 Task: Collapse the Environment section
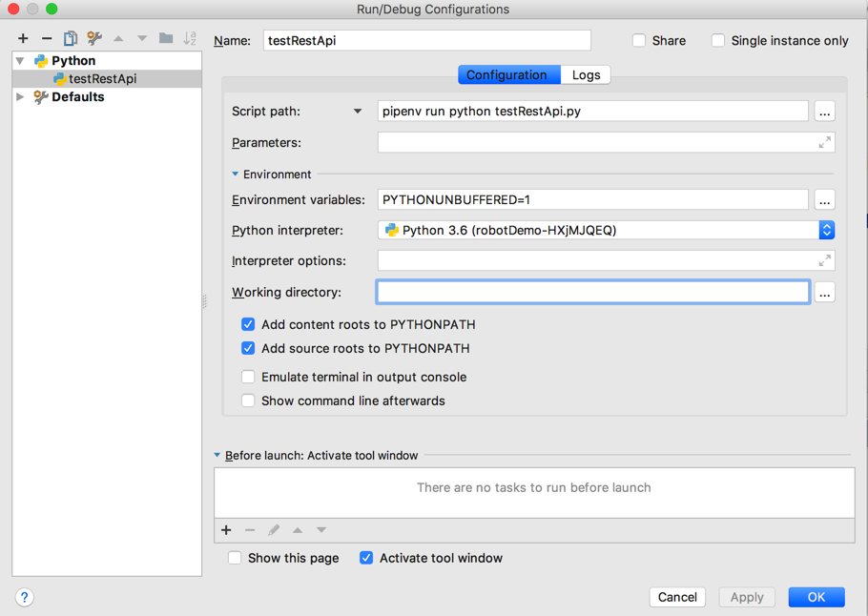tap(236, 175)
